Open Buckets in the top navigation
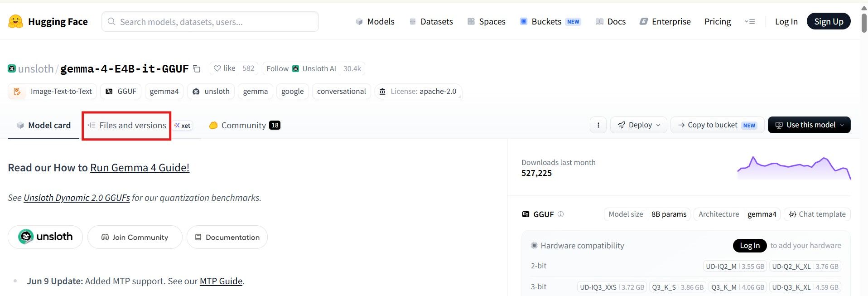Screen dimensions: 868x296 click(x=550, y=21)
